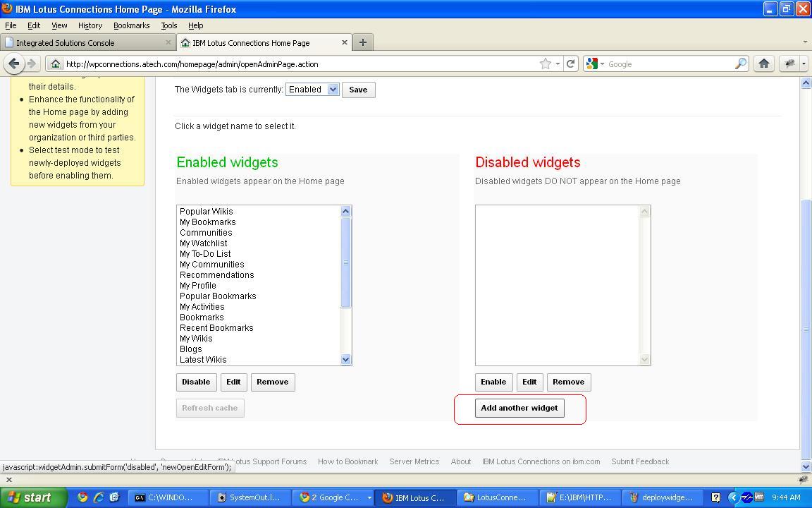812x508 pixels.
Task: Open the About footer link
Action: tap(461, 461)
